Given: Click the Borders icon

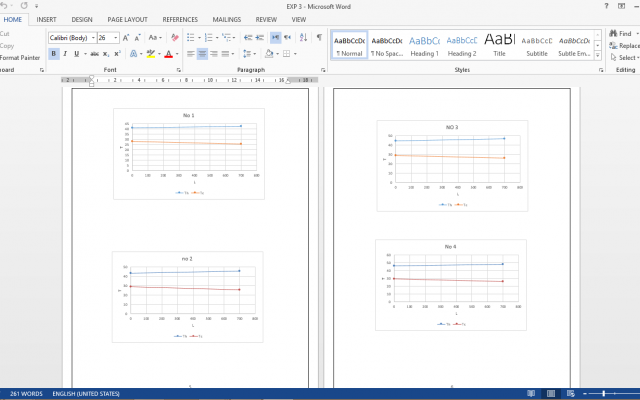Looking at the screenshot, I should click(287, 54).
